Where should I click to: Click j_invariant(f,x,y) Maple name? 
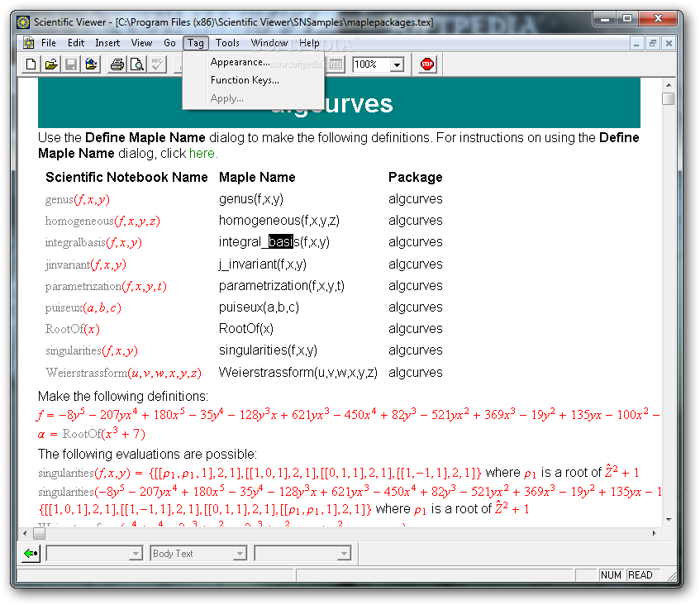click(263, 264)
